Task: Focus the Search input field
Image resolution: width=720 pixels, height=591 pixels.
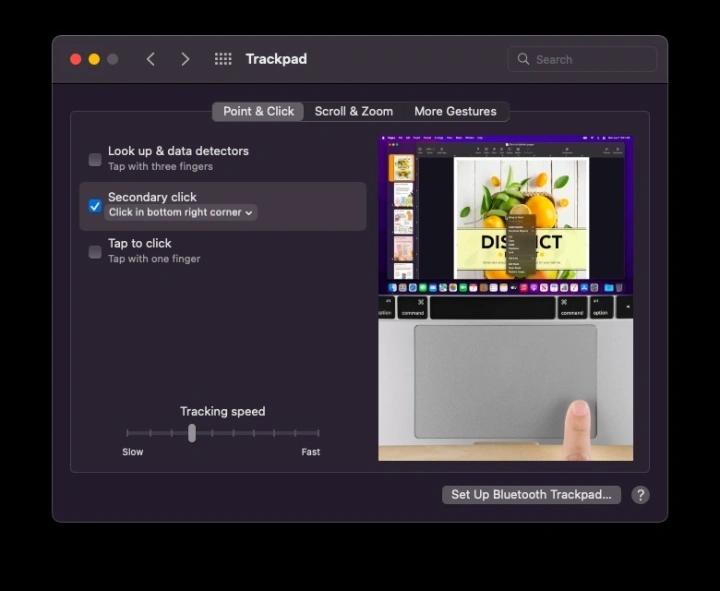Action: tap(590, 59)
